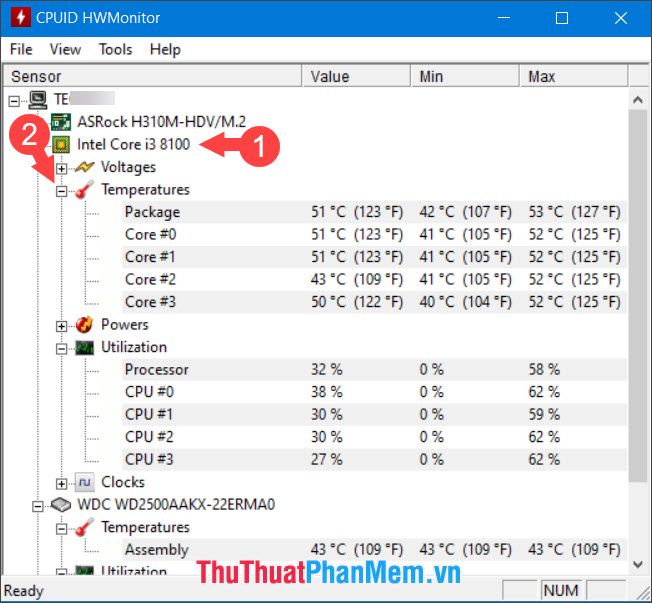Click the thermometer icon under WDC drive
The image size is (652, 603).
click(x=84, y=527)
